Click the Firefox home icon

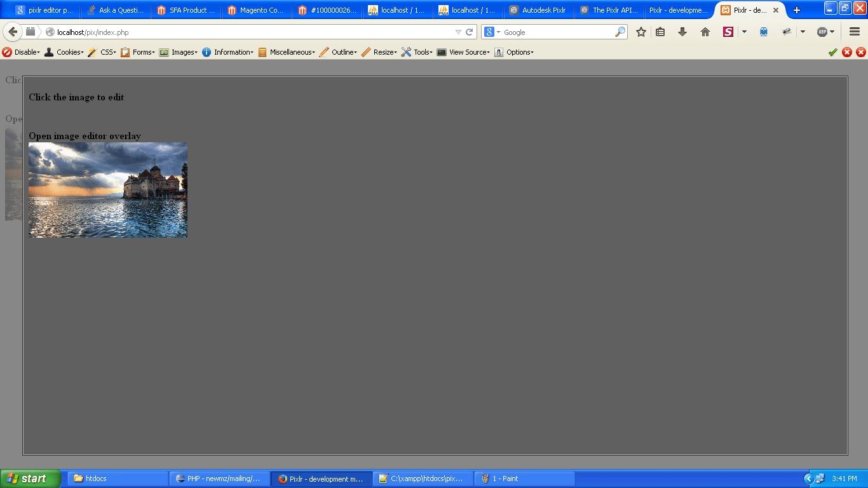(705, 32)
